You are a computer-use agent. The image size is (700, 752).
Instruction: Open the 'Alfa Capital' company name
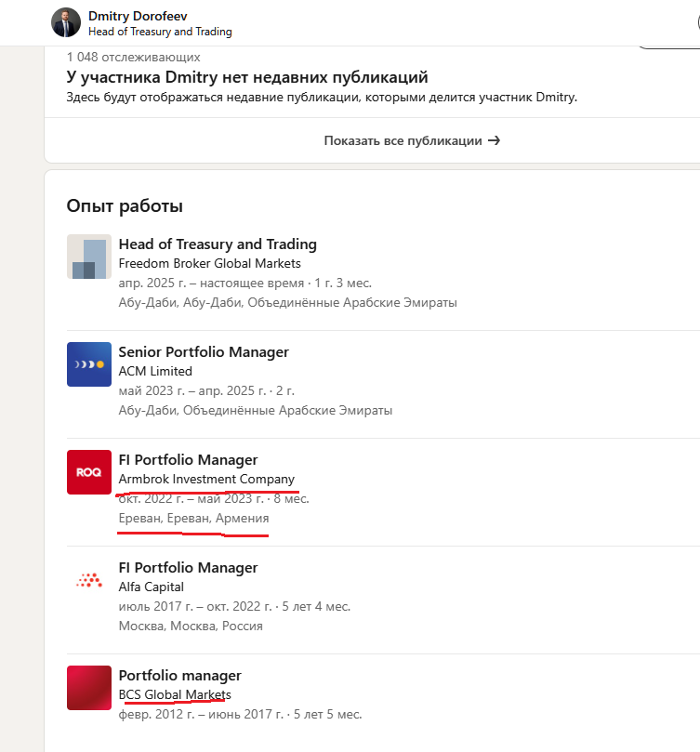152,587
